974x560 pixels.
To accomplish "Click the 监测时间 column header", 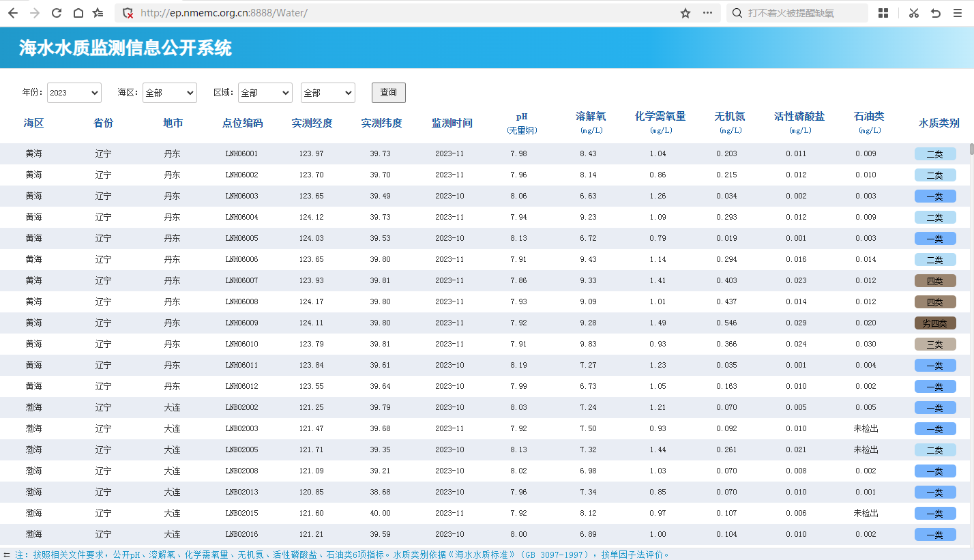I will (452, 123).
